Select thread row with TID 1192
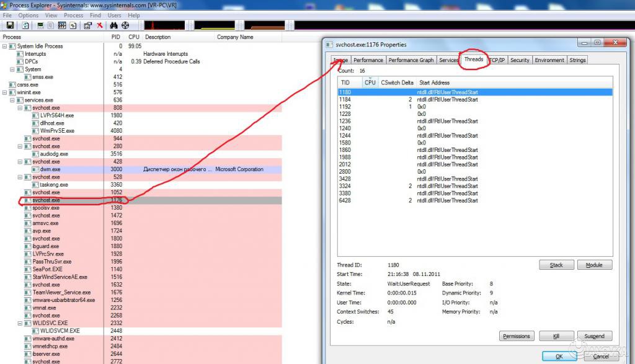The image size is (635, 364). [x=475, y=107]
